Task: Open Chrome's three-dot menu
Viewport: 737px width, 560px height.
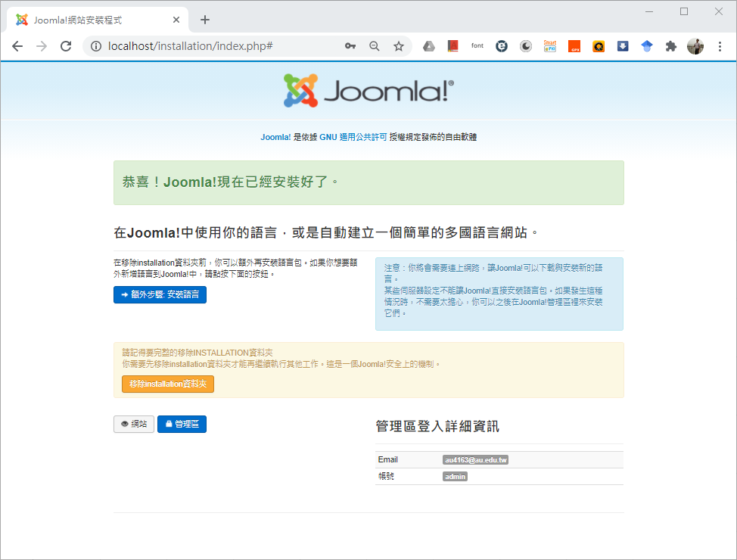Action: tap(720, 46)
